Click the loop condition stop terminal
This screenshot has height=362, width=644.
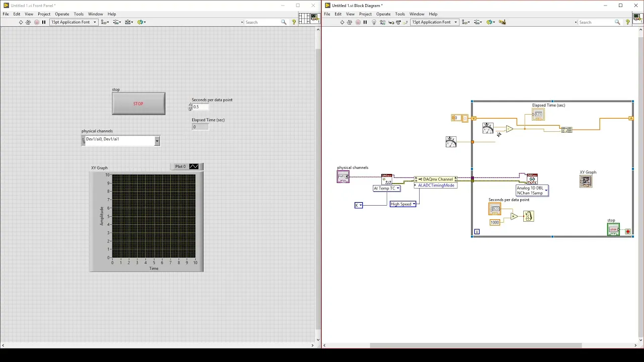[627, 232]
